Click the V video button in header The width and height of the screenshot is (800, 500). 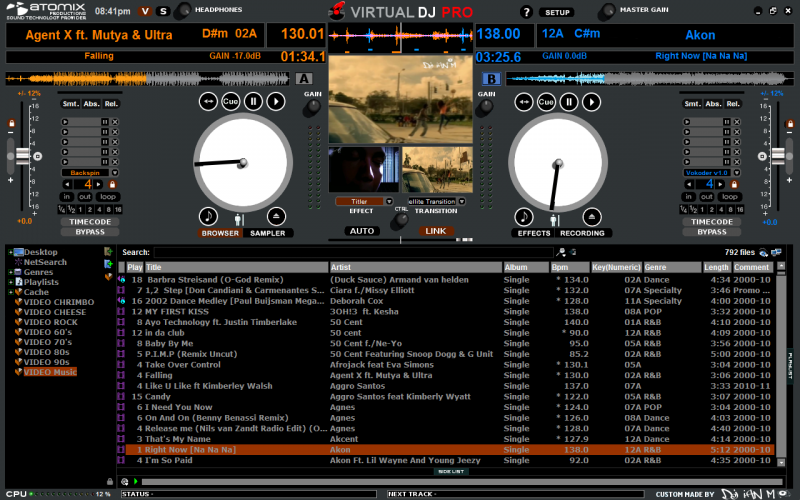pyautogui.click(x=145, y=11)
